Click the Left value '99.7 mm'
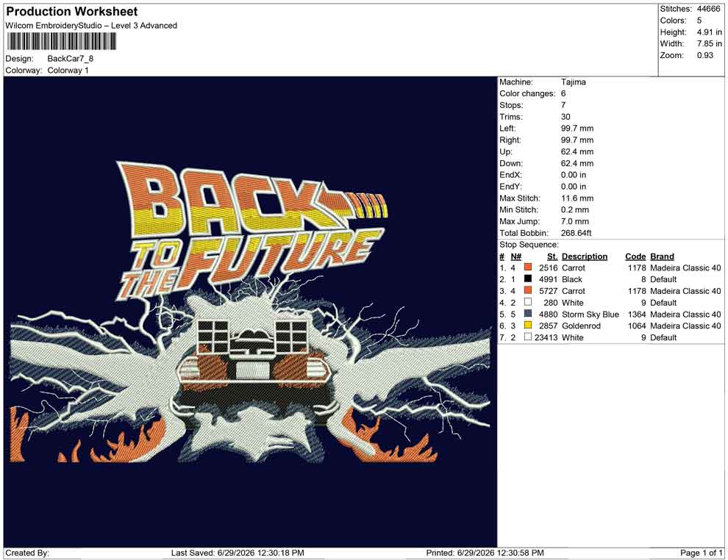This screenshot has height=560, width=728. pyautogui.click(x=577, y=129)
